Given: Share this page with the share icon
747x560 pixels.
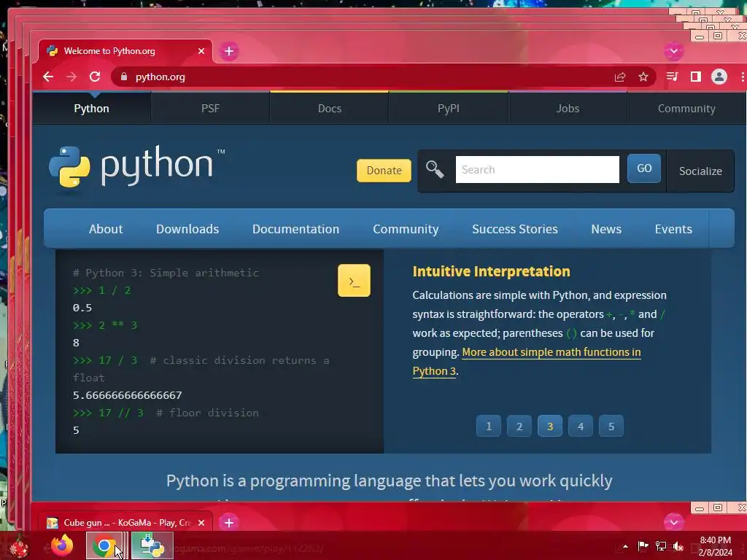Looking at the screenshot, I should (620, 77).
